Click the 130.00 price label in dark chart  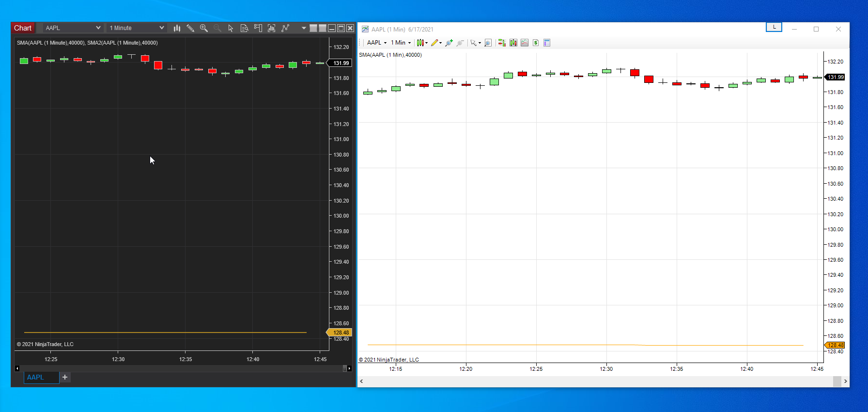341,216
